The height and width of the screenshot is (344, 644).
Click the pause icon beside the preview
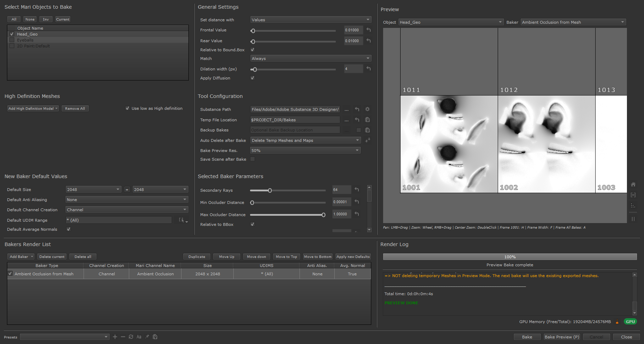point(633,219)
